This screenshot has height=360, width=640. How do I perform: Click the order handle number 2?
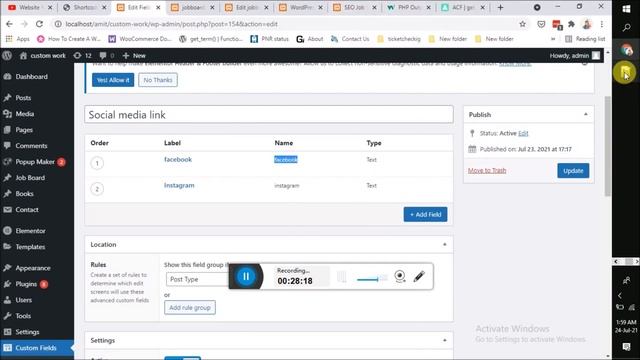click(x=97, y=189)
